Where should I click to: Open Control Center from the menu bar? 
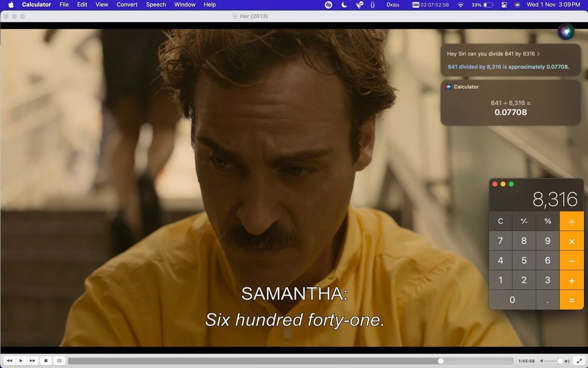pos(504,5)
